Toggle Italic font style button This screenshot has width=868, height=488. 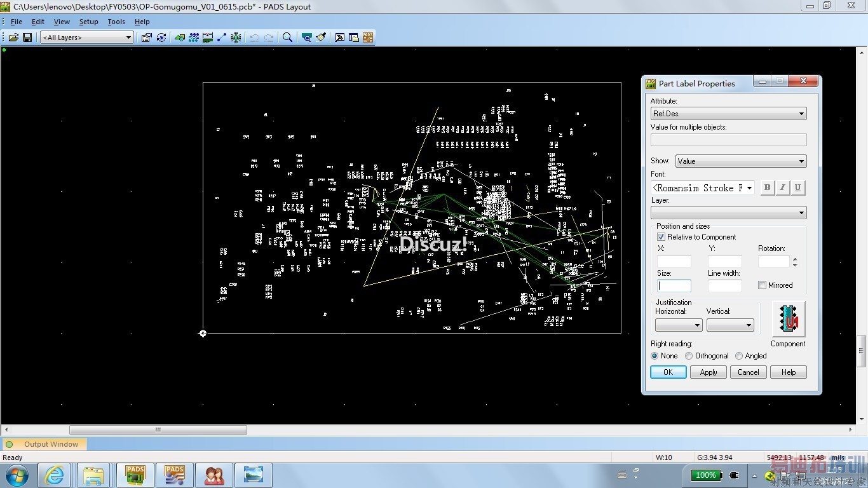[782, 187]
